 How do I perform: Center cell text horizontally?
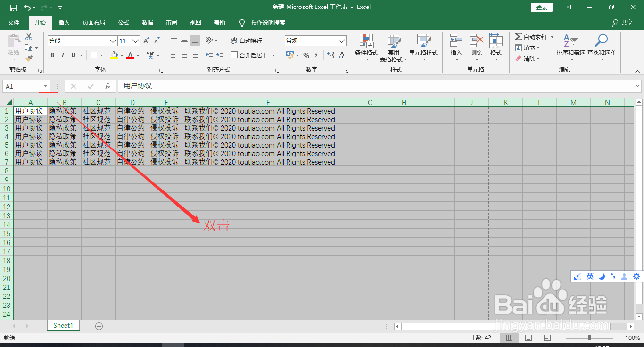coord(184,55)
